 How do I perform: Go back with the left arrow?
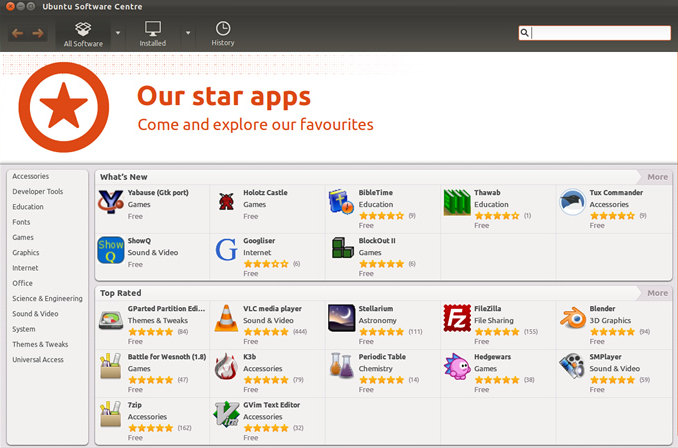(17, 33)
